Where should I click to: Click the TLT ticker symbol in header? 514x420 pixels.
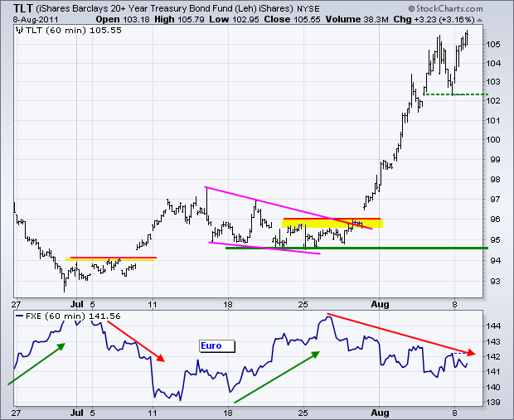click(x=23, y=8)
